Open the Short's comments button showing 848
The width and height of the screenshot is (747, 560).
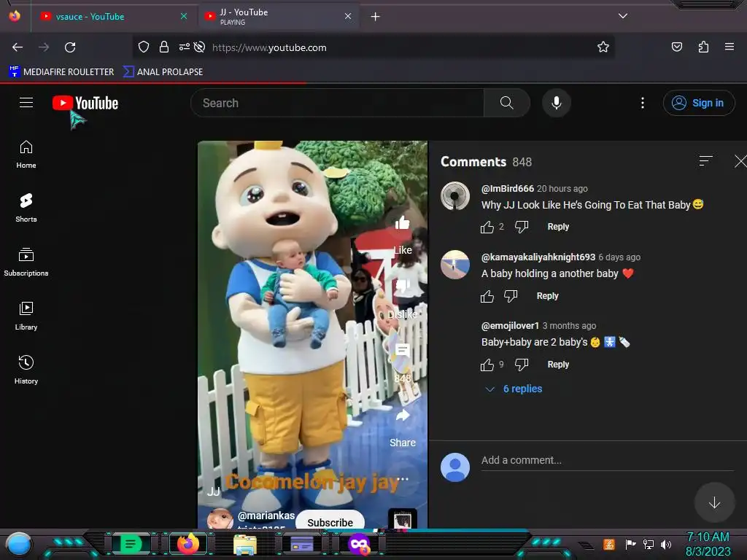(x=403, y=351)
